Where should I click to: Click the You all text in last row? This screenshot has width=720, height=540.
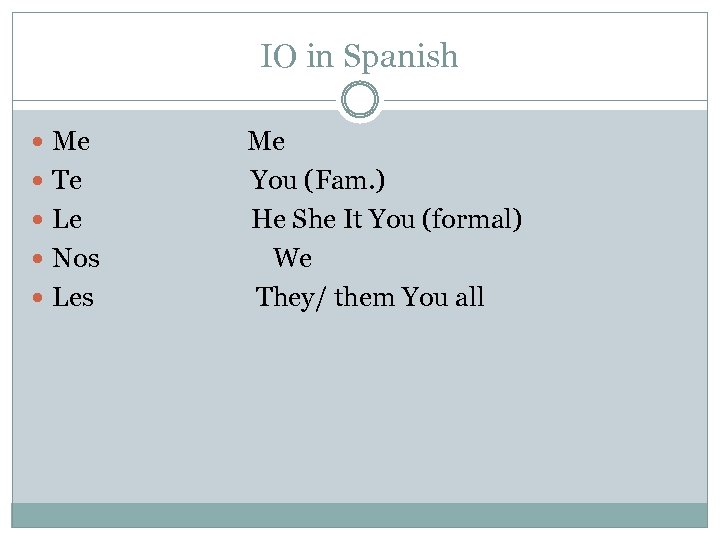pos(443,297)
